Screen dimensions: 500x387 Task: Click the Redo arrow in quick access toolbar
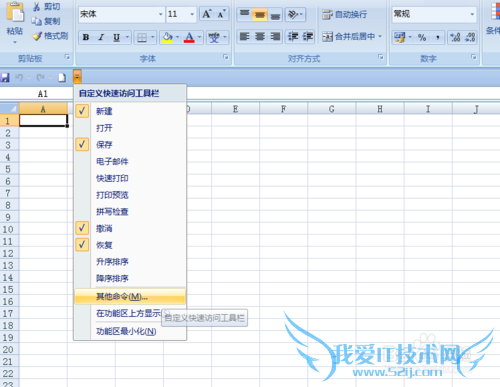tap(40, 78)
